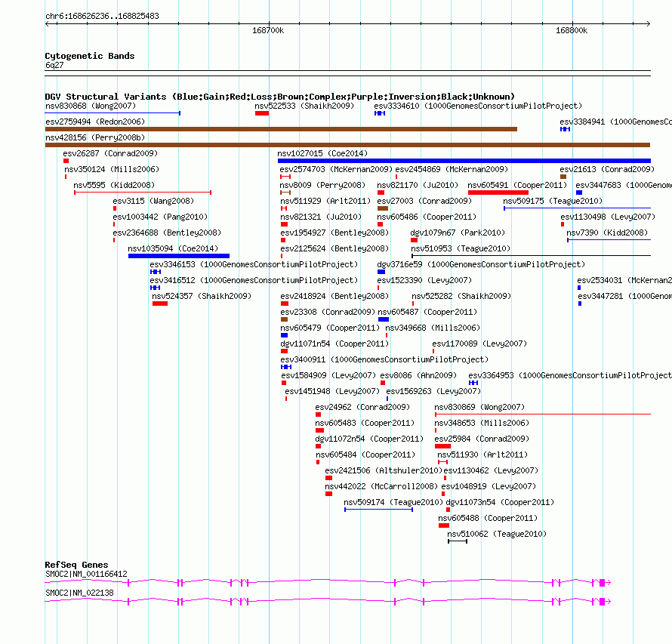Click the brown esv2759494 (Redon2006) bar
Viewport: 672px width, 644px height.
click(281, 129)
